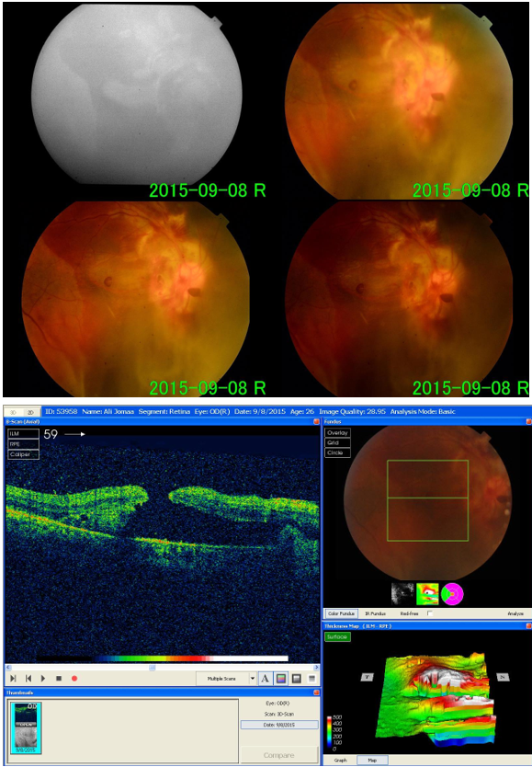Image resolution: width=532 pixels, height=767 pixels.
Task: Go back to the first B-scan frame
Action: point(28,679)
